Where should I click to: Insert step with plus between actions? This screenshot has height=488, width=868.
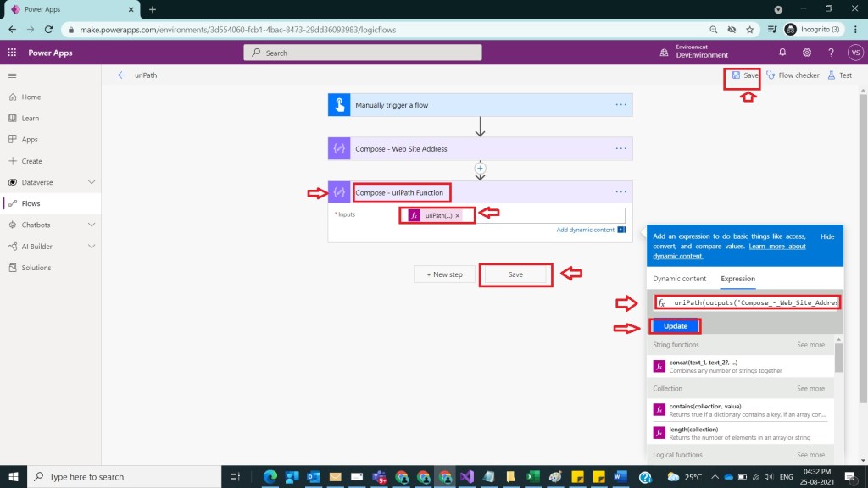coord(480,168)
